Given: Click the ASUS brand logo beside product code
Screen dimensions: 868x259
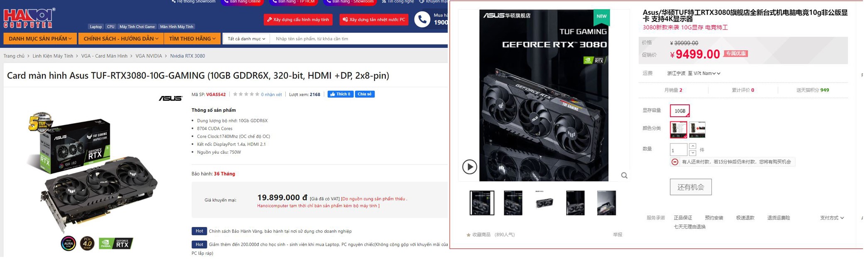Looking at the screenshot, I should 172,99.
